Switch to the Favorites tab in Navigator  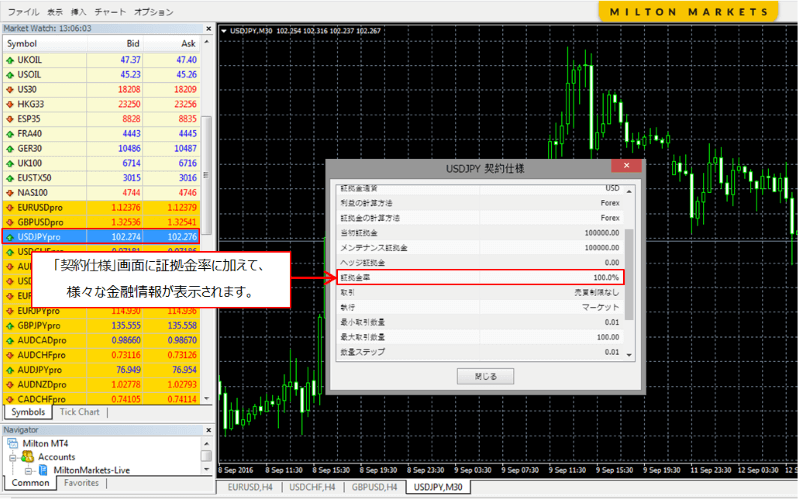81,483
